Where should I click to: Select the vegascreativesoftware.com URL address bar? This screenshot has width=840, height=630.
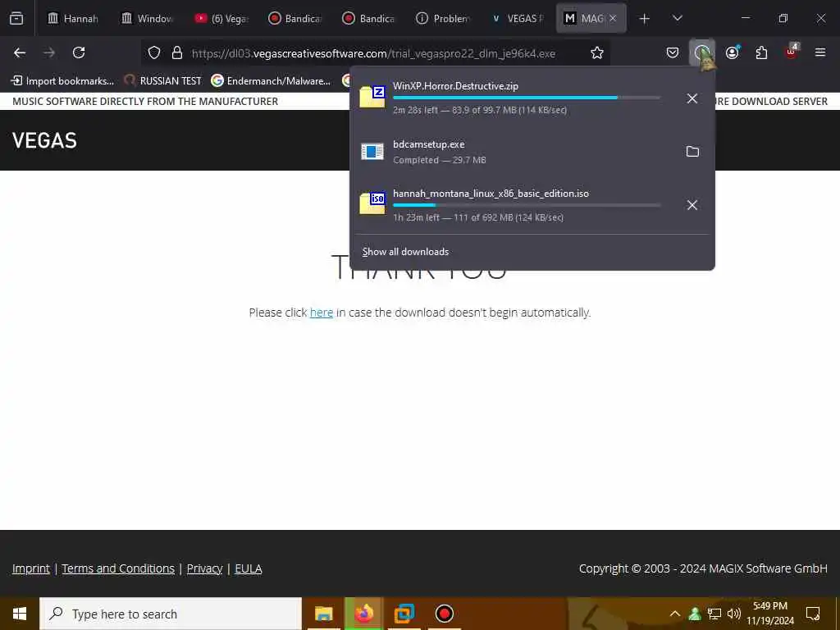tap(373, 53)
